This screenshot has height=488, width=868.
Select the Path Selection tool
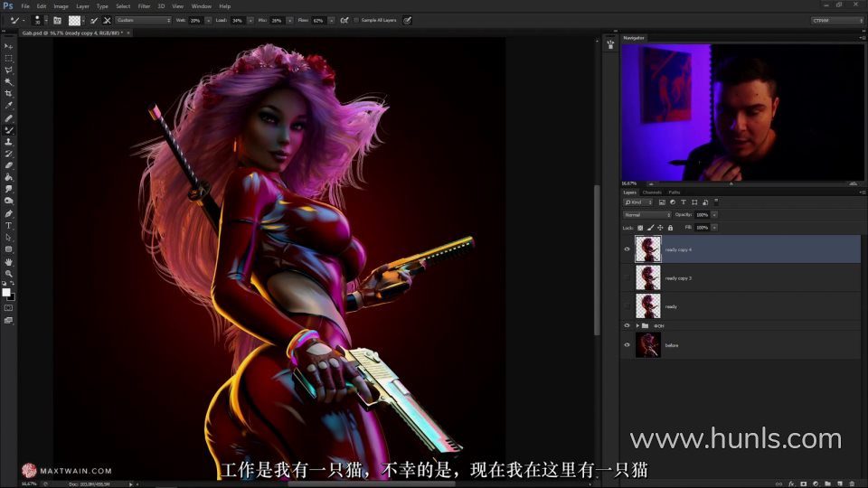tap(8, 238)
